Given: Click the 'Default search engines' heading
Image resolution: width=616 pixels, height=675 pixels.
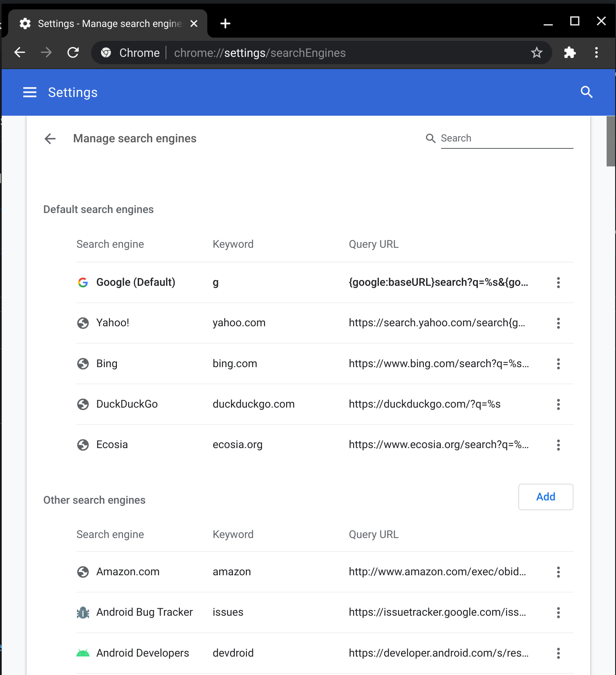Looking at the screenshot, I should [99, 210].
